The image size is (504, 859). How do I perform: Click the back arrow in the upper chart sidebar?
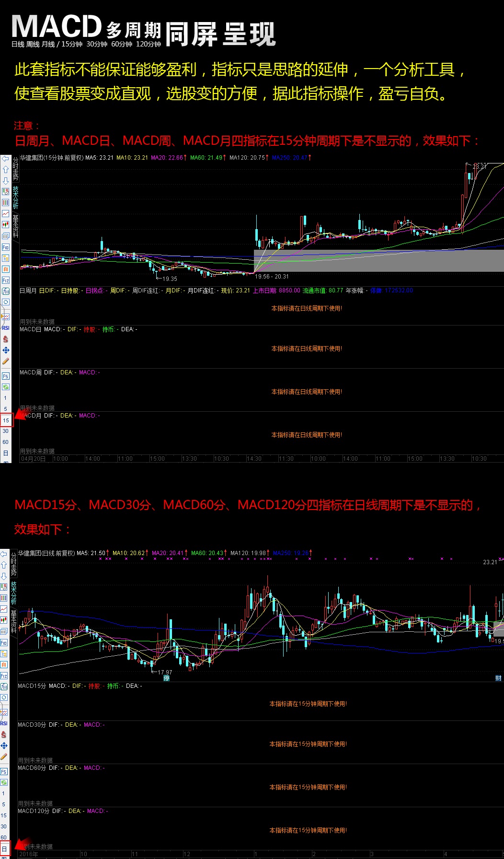(x=5, y=159)
